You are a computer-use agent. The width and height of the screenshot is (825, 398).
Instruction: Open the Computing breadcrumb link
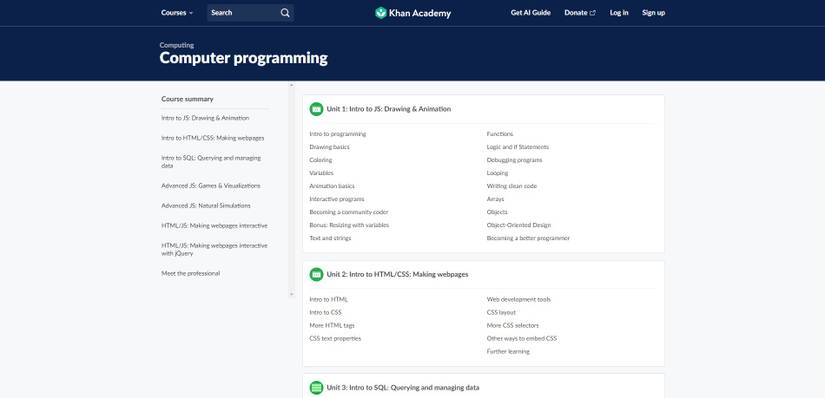tap(177, 45)
